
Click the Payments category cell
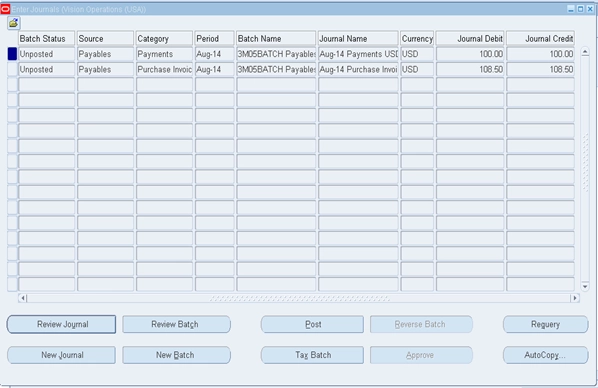[x=164, y=54]
